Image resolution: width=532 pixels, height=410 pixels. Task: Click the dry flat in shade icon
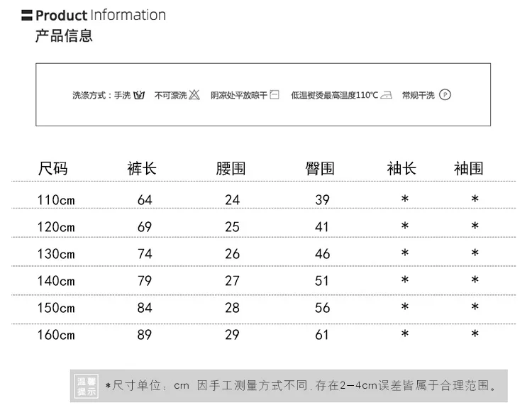click(275, 94)
